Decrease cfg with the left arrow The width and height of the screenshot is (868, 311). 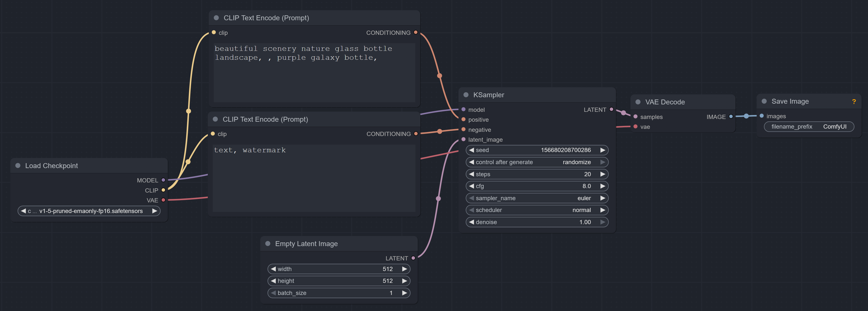point(471,186)
